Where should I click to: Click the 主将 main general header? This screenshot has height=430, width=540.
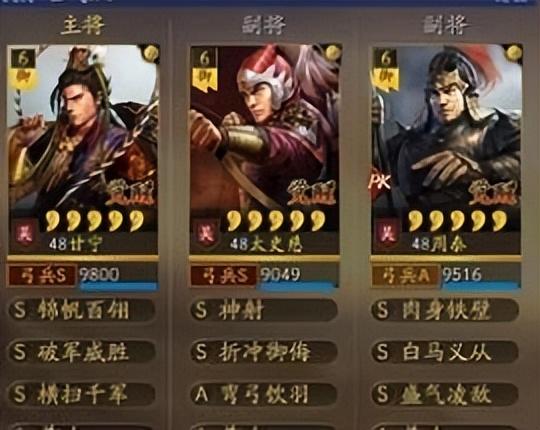pyautogui.click(x=83, y=25)
